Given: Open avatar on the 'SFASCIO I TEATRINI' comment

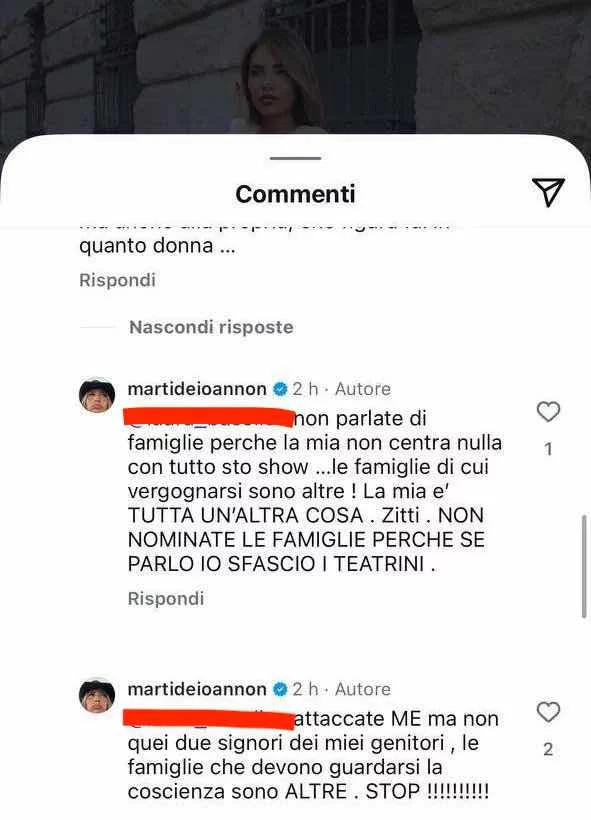Looking at the screenshot, I should [97, 395].
